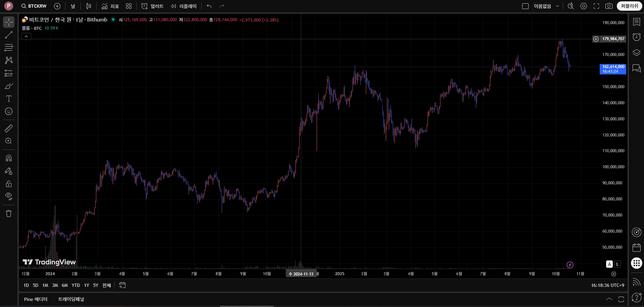
Task: Expand the bottom panel chevron
Action: click(609, 299)
